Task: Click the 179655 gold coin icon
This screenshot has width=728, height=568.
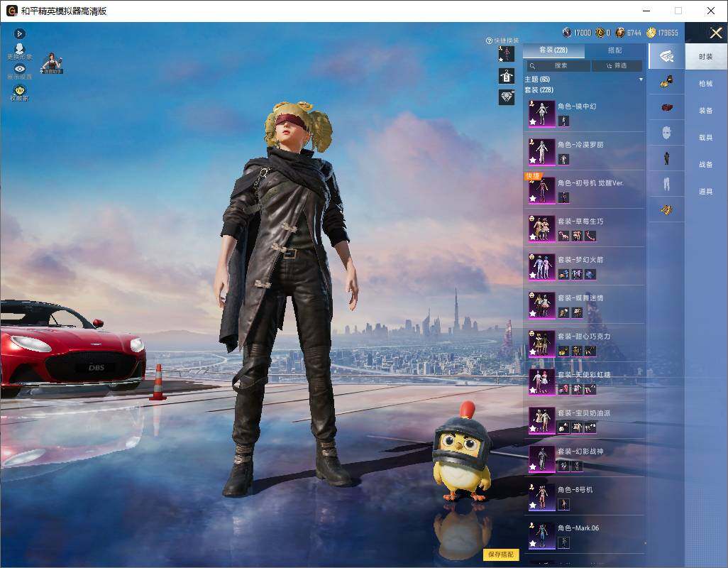Action: tap(651, 33)
